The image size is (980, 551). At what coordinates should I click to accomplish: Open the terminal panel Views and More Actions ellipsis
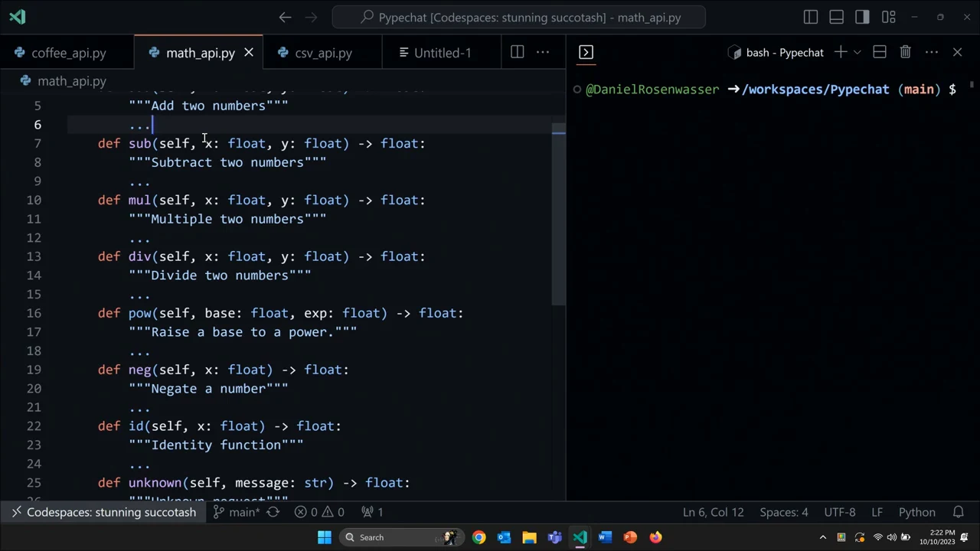pyautogui.click(x=932, y=52)
